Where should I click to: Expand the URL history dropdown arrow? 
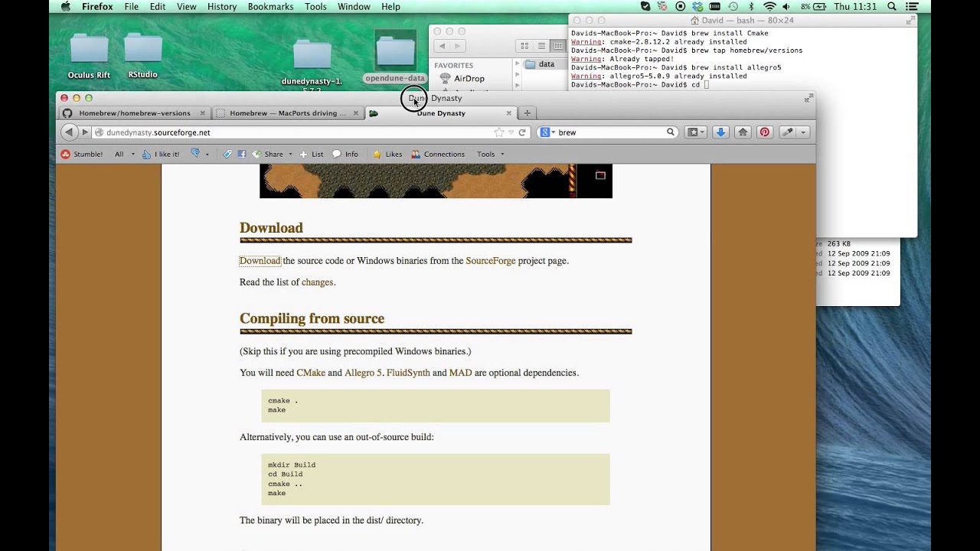511,132
